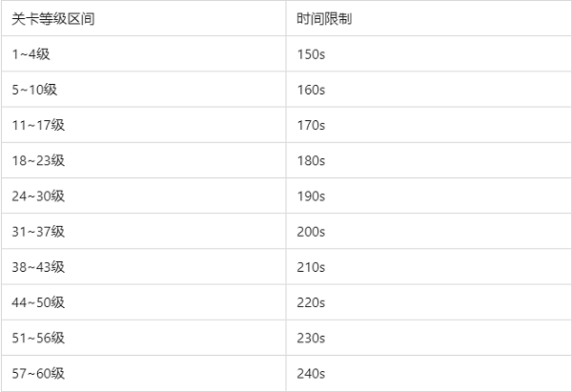Screen dimensions: 572x392
Task: Click the 240s time limit cell
Action: tap(312, 373)
